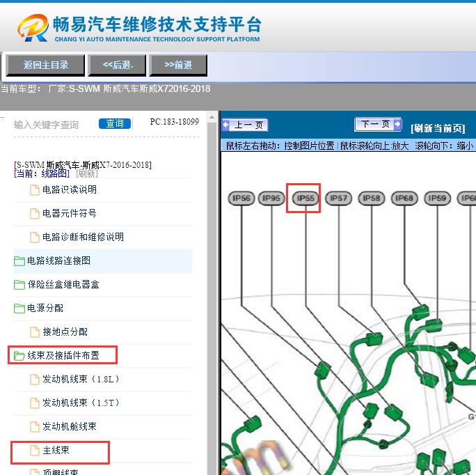Click the page icon beside 电路识读说明

(35, 190)
